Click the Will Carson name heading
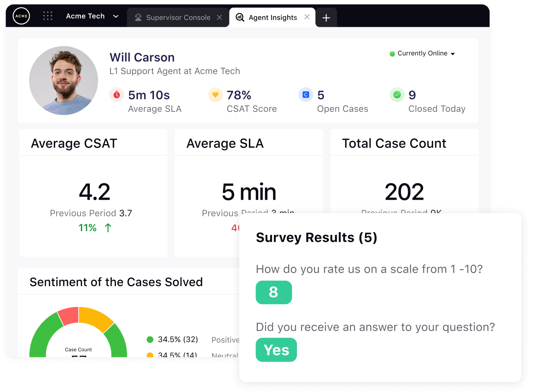The image size is (557, 392). 142,57
